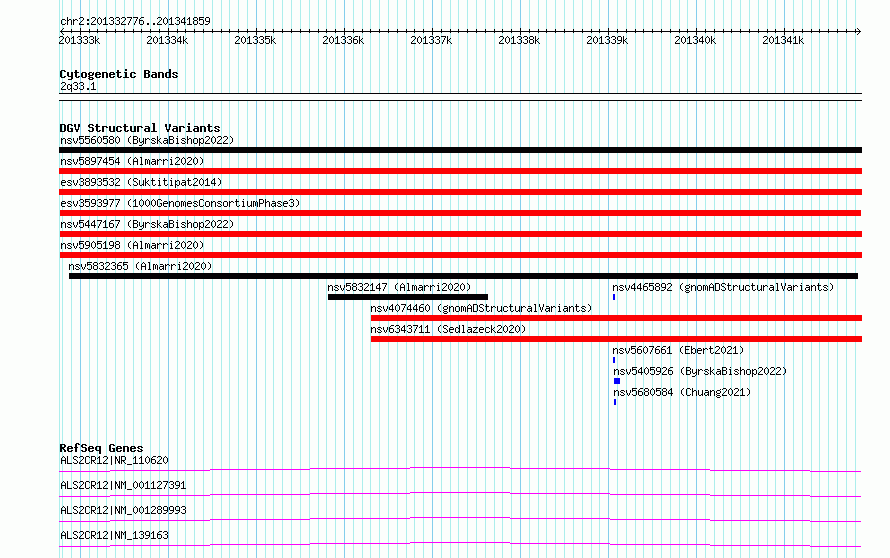Click the 201333k ruler tick label

click(79, 40)
